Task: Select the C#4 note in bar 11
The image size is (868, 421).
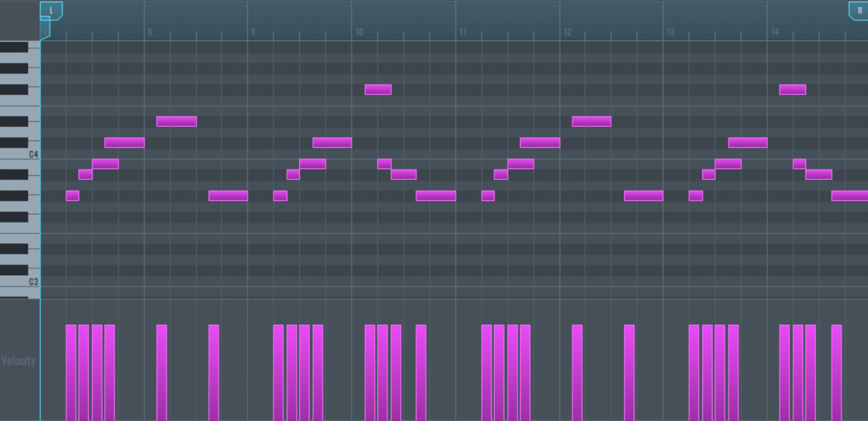Action: [540, 143]
